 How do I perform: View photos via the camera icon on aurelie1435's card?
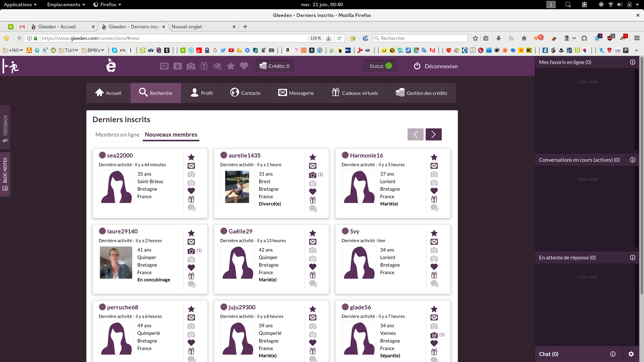point(312,175)
